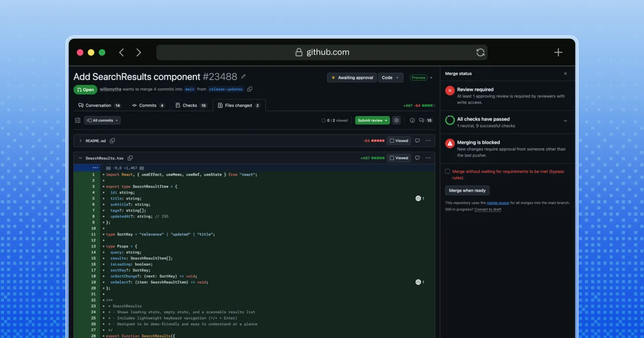Viewport: 644px width, 338px height.
Task: Click the Merging is blocked warning icon
Action: (450, 144)
